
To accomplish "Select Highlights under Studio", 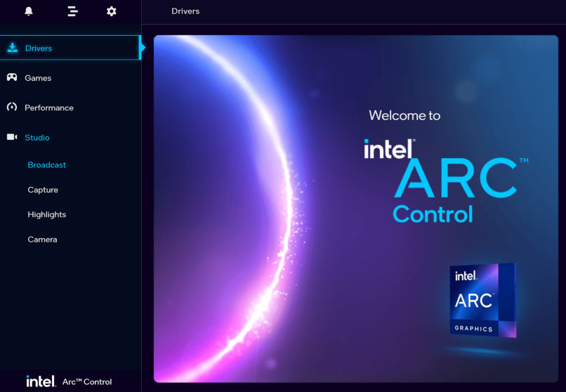I will point(47,214).
